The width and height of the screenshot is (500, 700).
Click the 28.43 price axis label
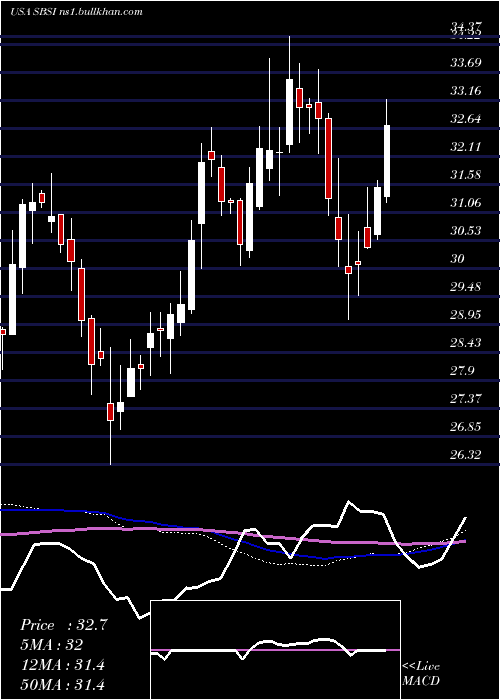466,343
